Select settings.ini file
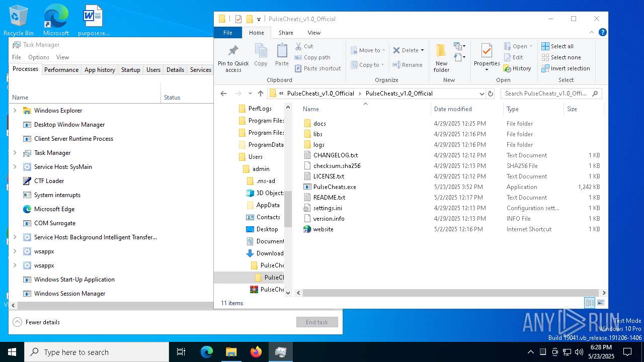 coord(328,208)
